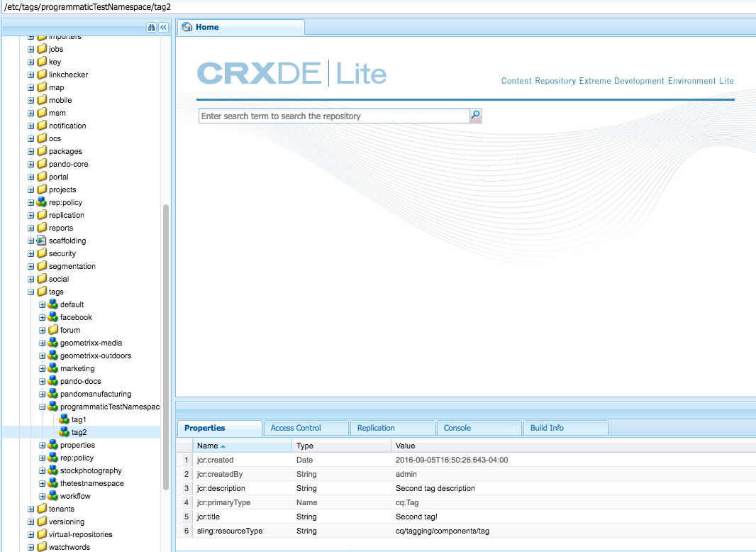Select the jcr:title property row
This screenshot has width=756, height=552.
(466, 517)
